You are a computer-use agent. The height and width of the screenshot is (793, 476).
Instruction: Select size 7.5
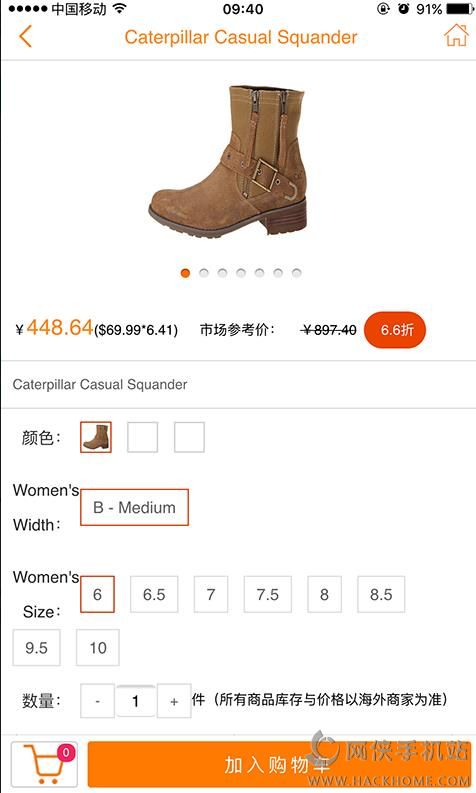coord(268,594)
